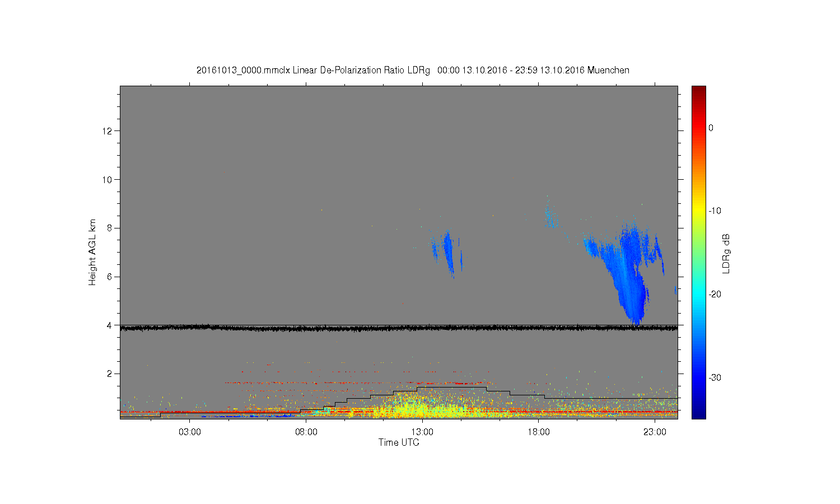The height and width of the screenshot is (504, 840).
Task: Click the 'Time UTC' x-axis label
Action: (x=399, y=442)
